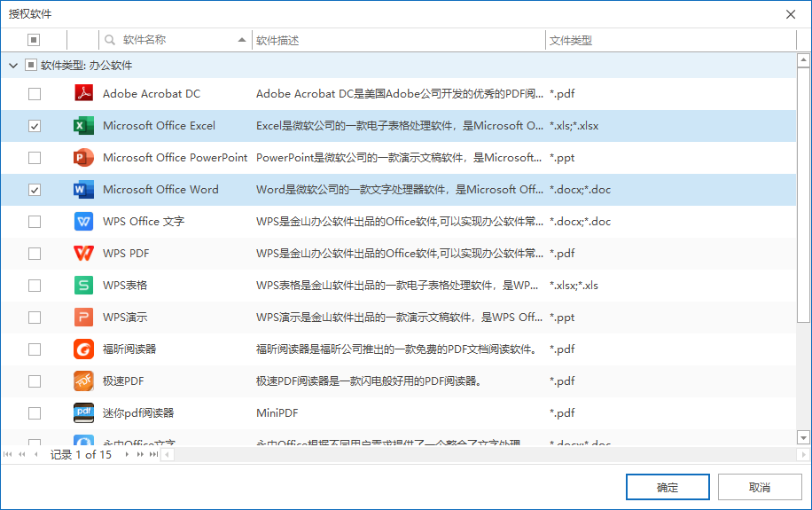Click the search magnifier in 软件名称 header
812x510 pixels.
tap(110, 40)
